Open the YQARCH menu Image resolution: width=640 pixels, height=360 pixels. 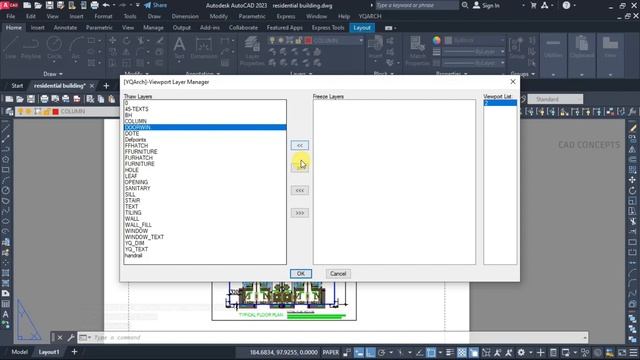coord(370,16)
